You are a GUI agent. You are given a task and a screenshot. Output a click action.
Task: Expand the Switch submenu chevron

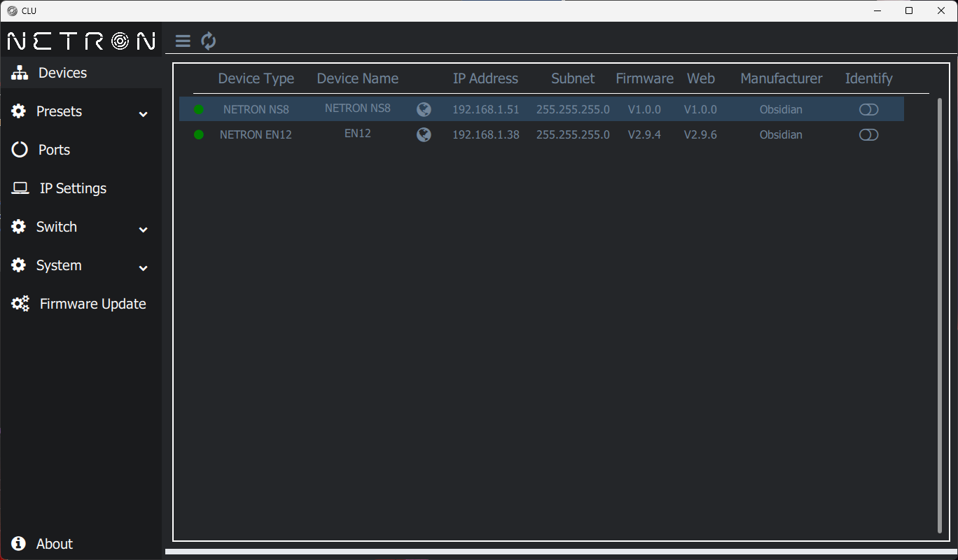click(x=144, y=230)
